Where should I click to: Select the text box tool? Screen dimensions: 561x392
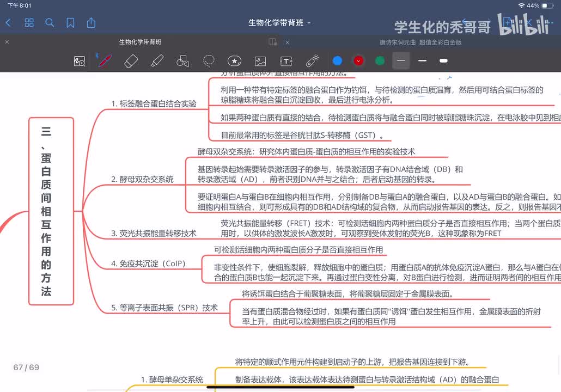tap(286, 61)
